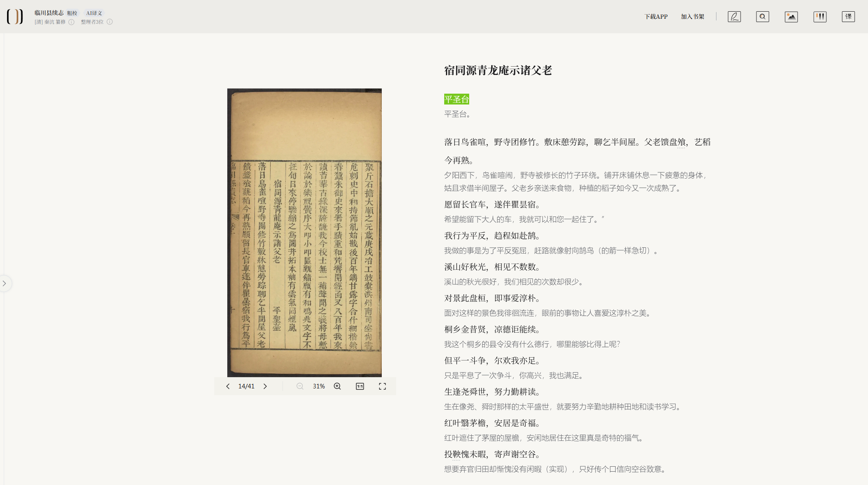This screenshot has width=868, height=485.
Task: Click the image view mode icon
Action: tap(791, 17)
